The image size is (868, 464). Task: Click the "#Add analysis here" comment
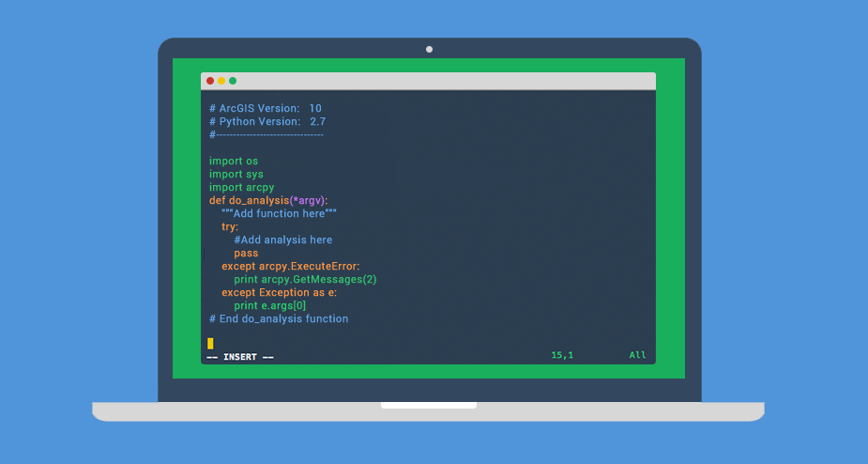[x=283, y=240]
